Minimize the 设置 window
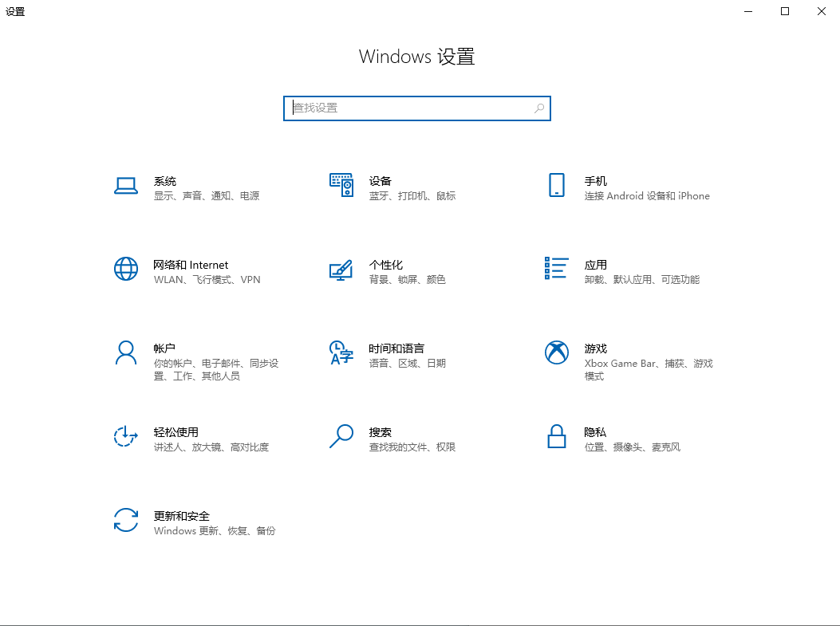 (748, 11)
